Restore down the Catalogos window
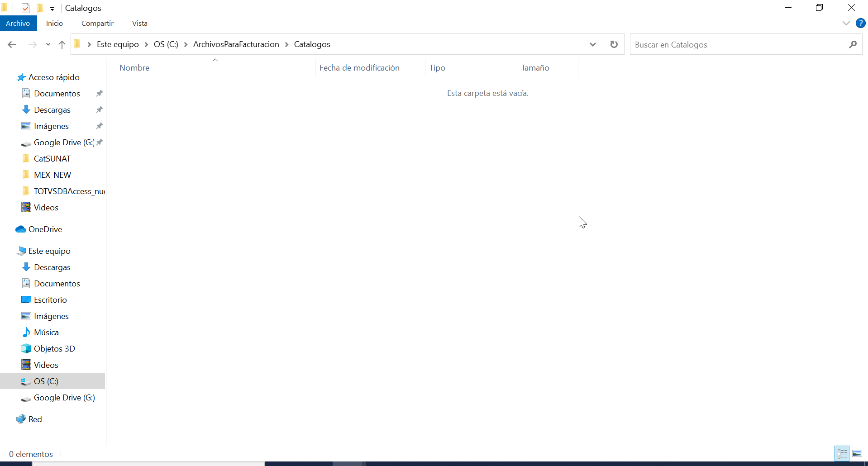This screenshot has width=868, height=466. (819, 8)
